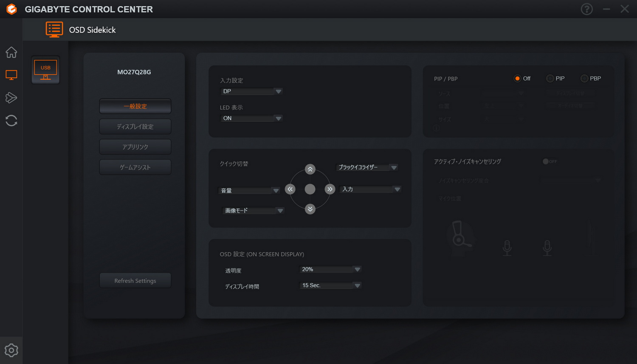Click the LED 表示 label
637x364 pixels.
click(x=231, y=107)
